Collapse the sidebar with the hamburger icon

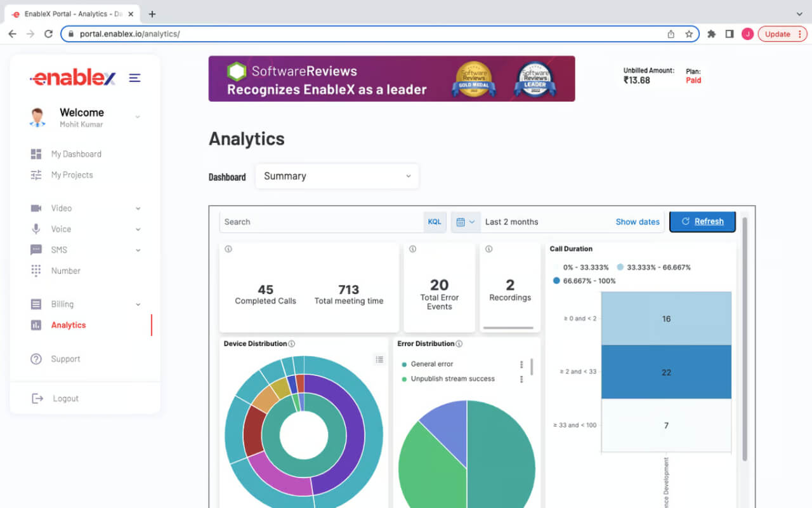click(134, 78)
